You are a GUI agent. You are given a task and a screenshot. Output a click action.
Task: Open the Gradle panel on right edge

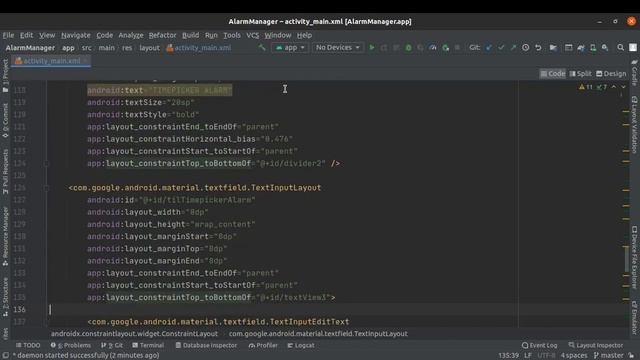[x=634, y=73]
